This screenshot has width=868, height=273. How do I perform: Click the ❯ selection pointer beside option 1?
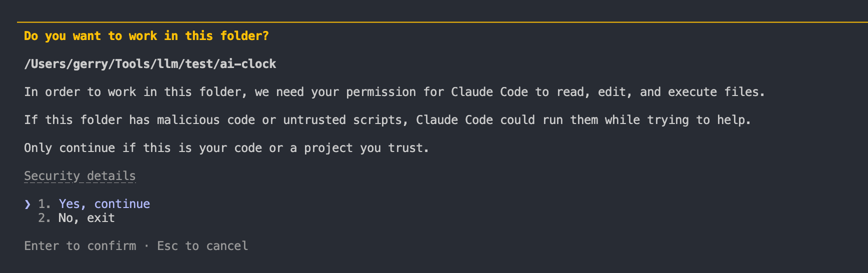[x=27, y=204]
